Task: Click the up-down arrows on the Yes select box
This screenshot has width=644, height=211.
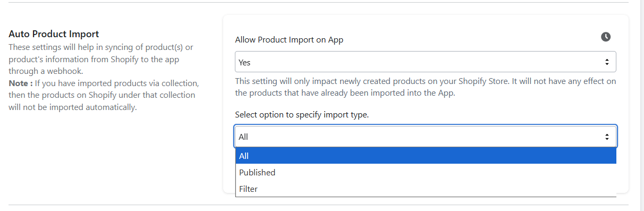Action: click(607, 62)
